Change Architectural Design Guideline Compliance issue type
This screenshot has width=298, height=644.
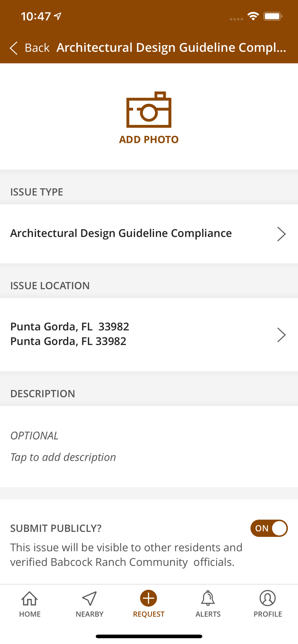click(x=149, y=234)
